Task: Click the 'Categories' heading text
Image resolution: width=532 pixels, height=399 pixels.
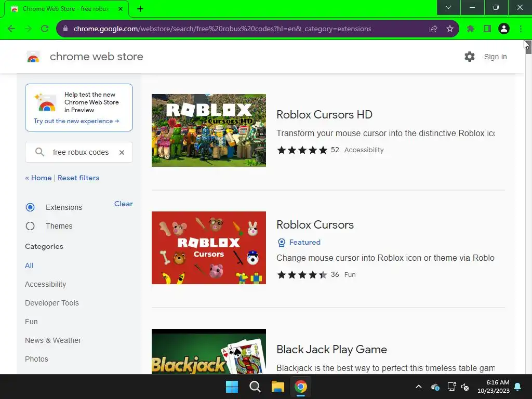Action: [x=44, y=246]
